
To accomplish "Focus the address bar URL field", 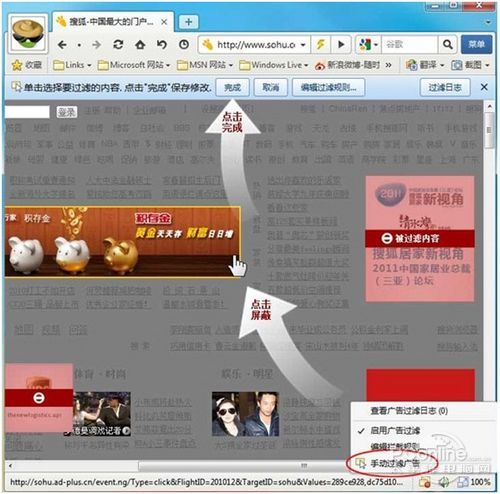I will [x=255, y=44].
